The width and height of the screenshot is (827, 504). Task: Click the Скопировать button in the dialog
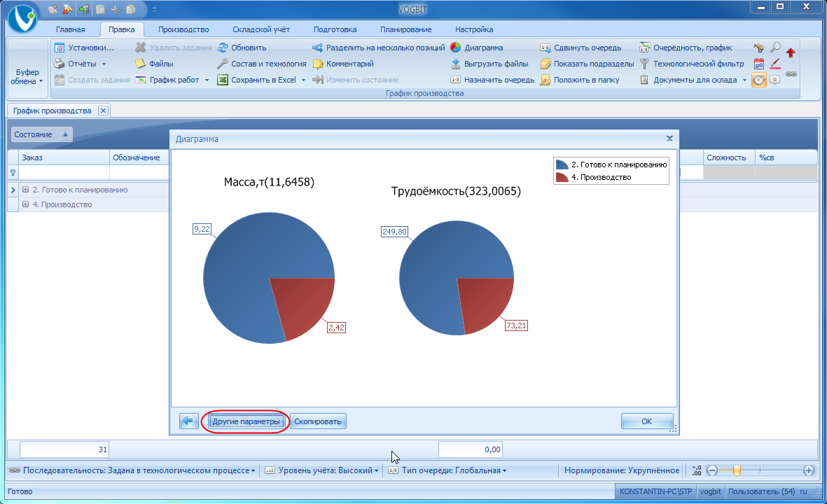[x=318, y=421]
